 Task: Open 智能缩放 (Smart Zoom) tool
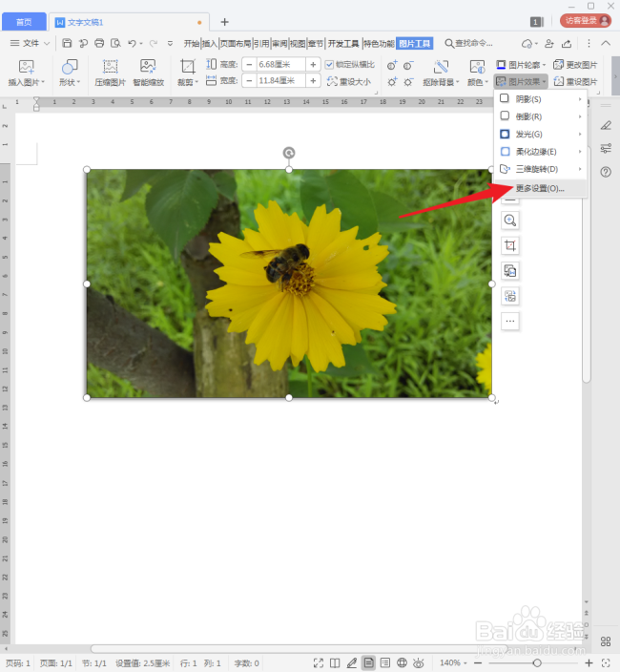(x=148, y=73)
